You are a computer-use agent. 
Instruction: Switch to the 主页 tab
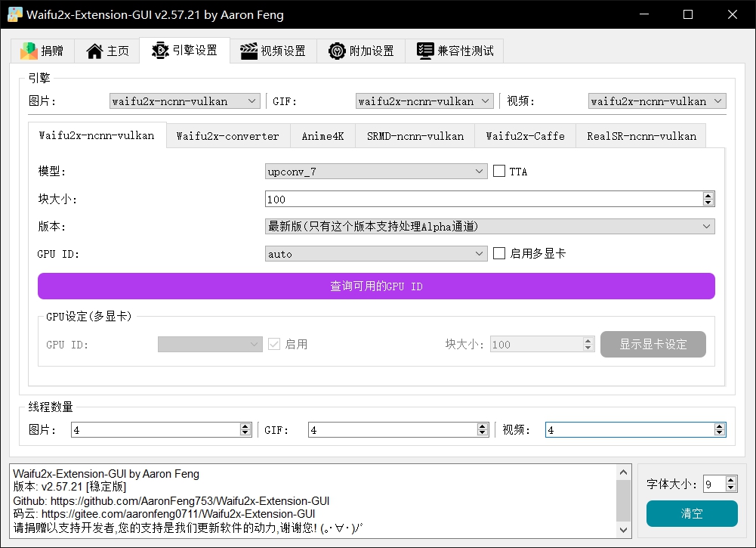click(107, 51)
